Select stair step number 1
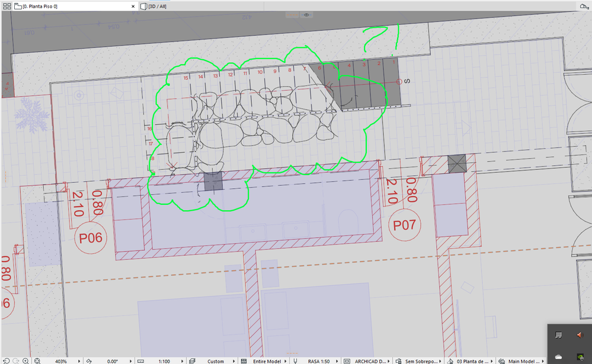This screenshot has width=592, height=364. click(394, 62)
